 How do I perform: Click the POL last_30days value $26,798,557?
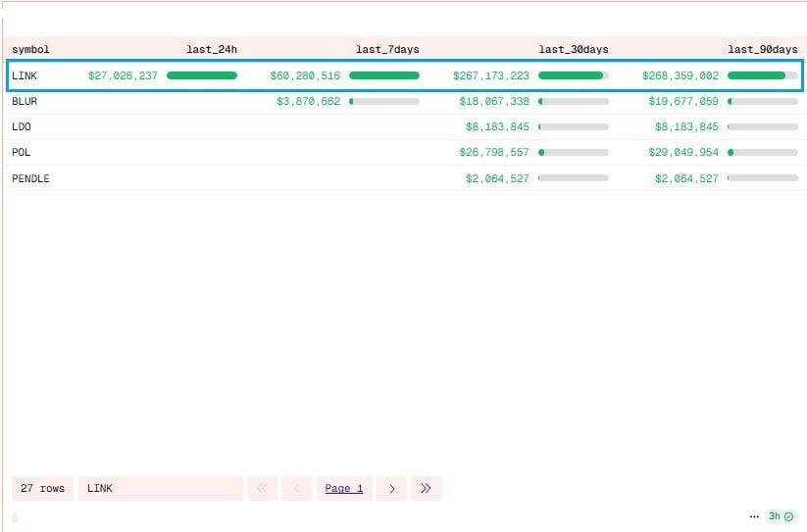pyautogui.click(x=493, y=153)
